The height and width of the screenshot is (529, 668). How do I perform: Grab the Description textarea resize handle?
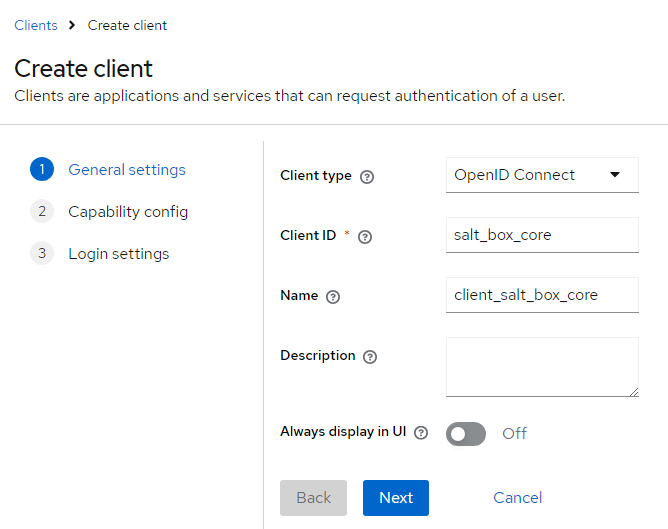(634, 392)
